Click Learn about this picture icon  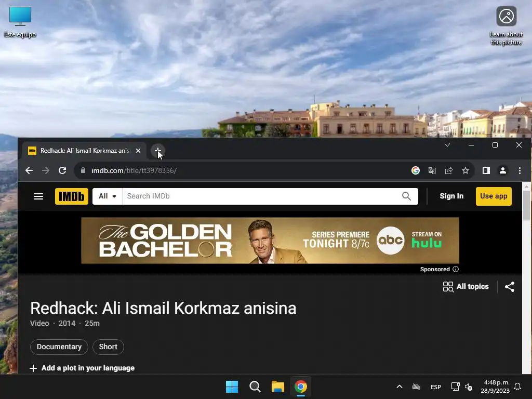506,25
